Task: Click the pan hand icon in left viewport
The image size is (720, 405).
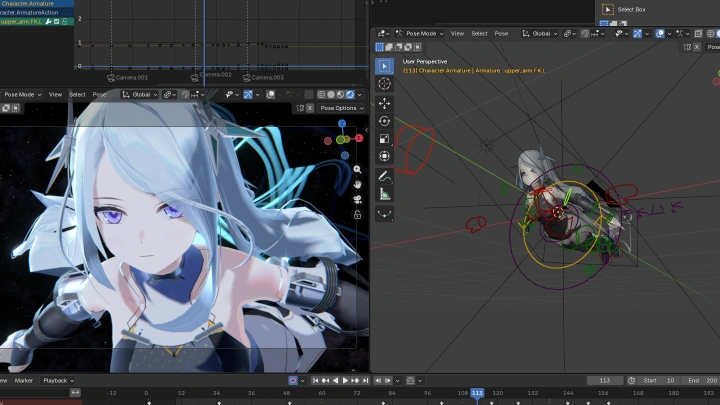Action: point(357,184)
